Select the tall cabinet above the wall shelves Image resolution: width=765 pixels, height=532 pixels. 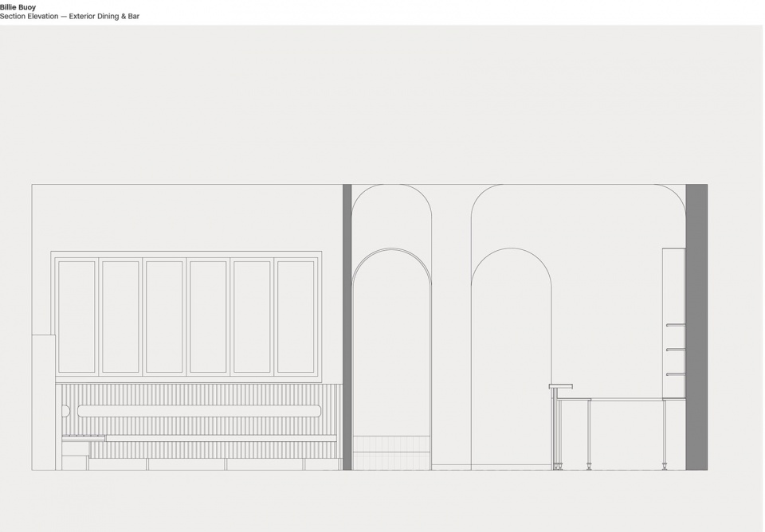tap(673, 285)
